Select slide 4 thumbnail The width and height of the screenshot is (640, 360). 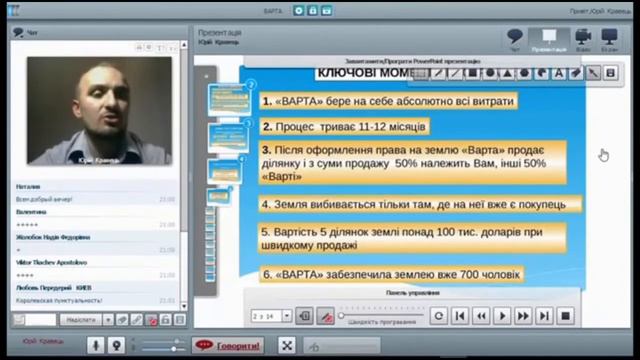(224, 171)
